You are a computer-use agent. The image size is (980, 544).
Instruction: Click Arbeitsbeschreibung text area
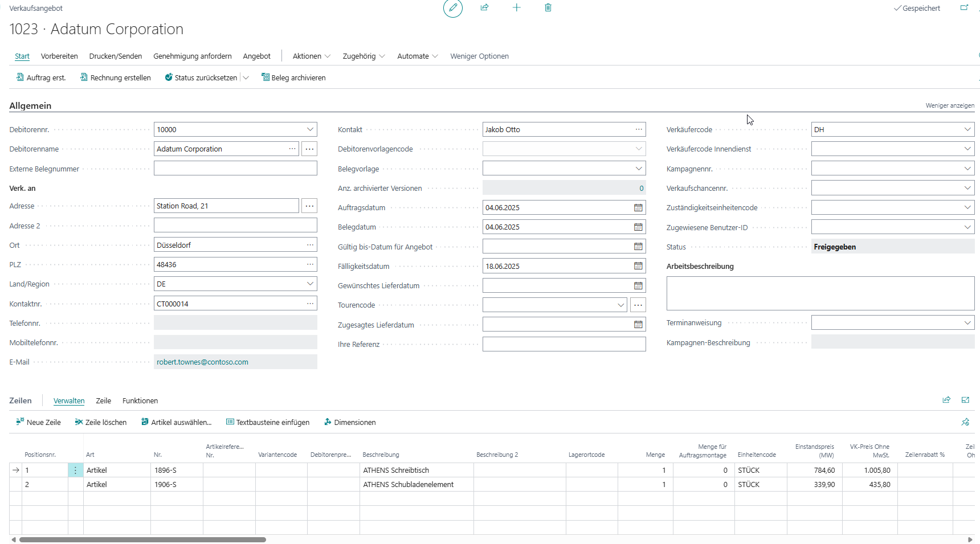coord(820,293)
